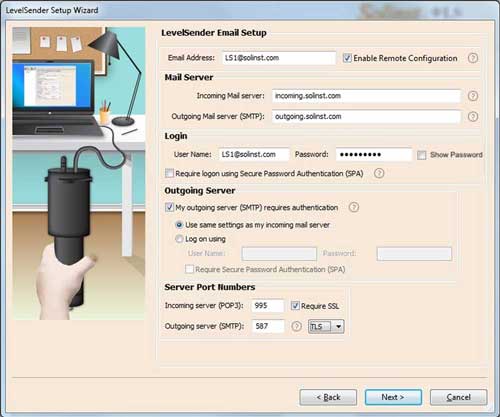Click the < Back button

[x=328, y=397]
